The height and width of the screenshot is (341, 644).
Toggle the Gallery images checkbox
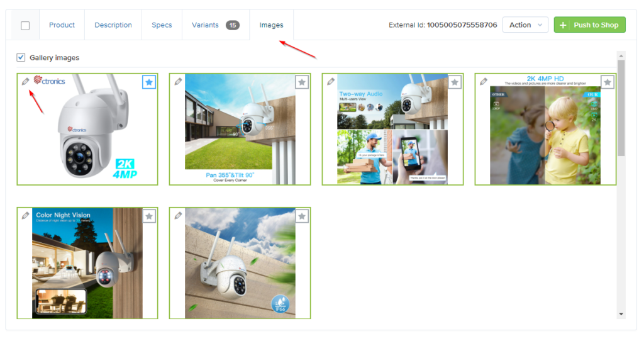pos(21,58)
